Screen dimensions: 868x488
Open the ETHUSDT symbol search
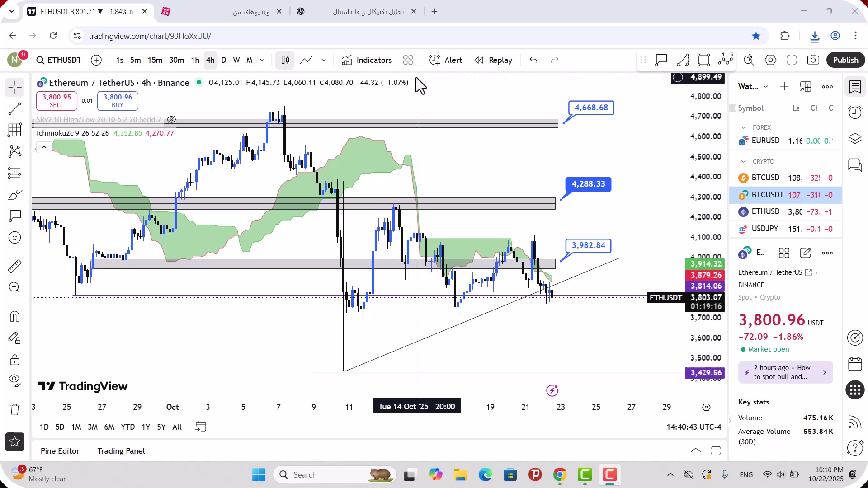tap(59, 60)
